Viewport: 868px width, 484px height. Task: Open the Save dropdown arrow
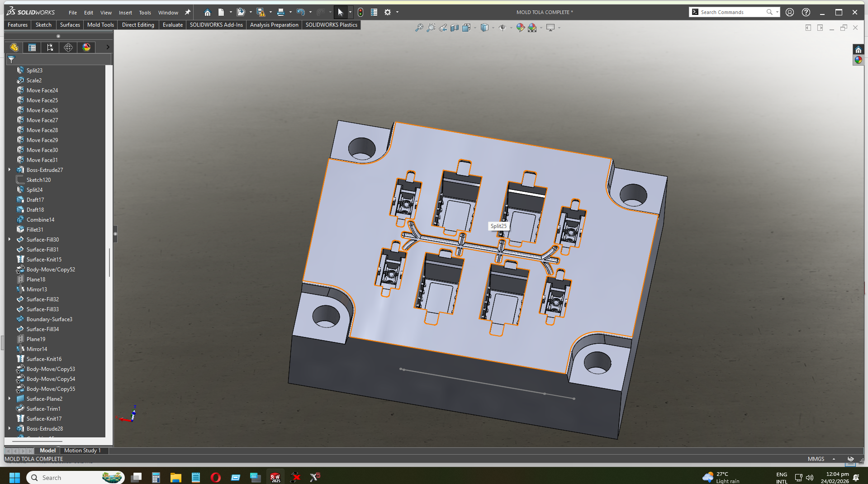270,12
